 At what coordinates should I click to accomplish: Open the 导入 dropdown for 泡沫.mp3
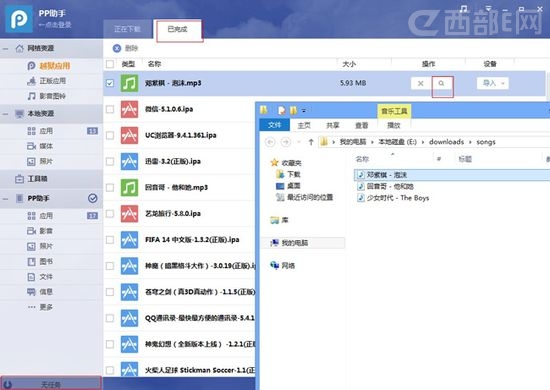493,83
